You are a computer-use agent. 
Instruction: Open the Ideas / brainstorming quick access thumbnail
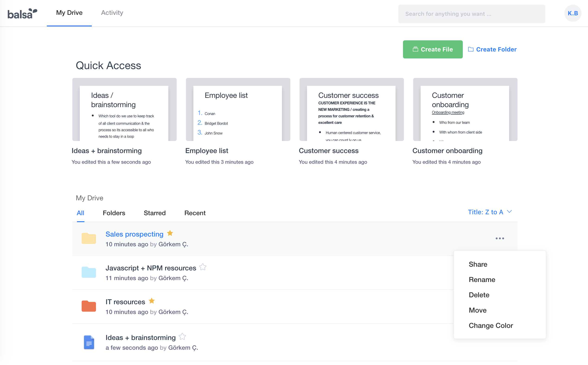[124, 109]
